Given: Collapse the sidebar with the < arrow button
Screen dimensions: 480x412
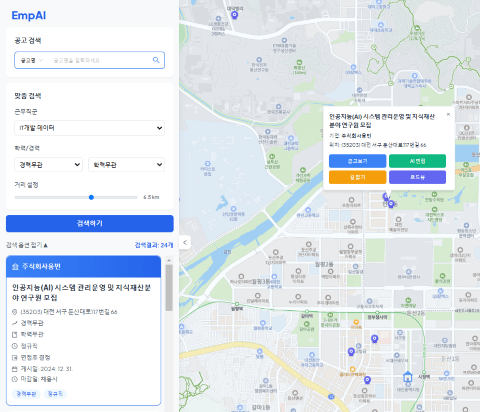Looking at the screenshot, I should [185, 242].
